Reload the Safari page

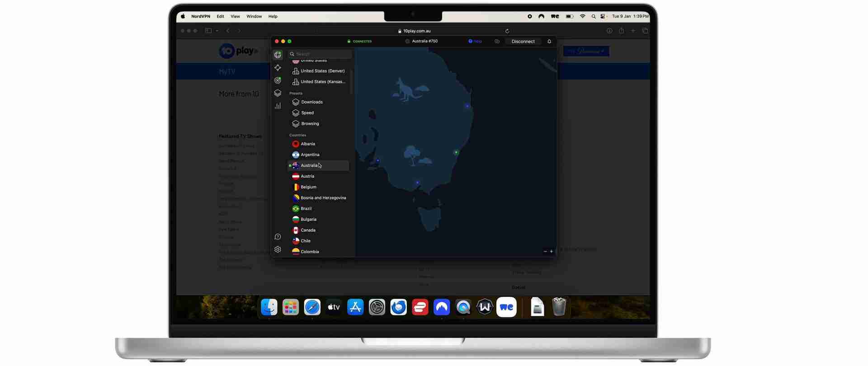pyautogui.click(x=507, y=31)
